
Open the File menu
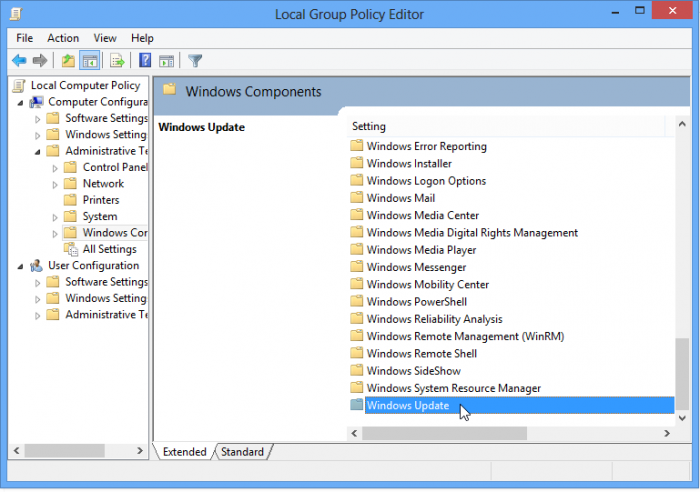coord(25,38)
